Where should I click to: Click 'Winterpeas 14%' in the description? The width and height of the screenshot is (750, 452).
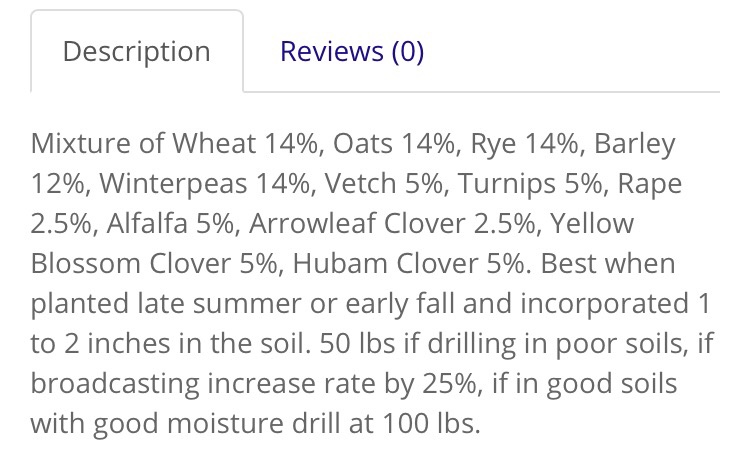205,184
